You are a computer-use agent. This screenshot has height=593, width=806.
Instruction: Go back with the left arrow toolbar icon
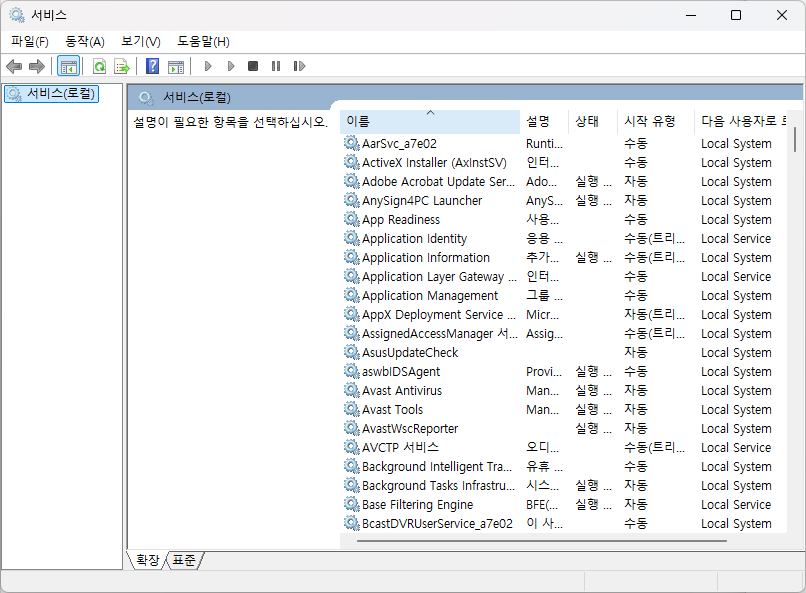(x=14, y=66)
